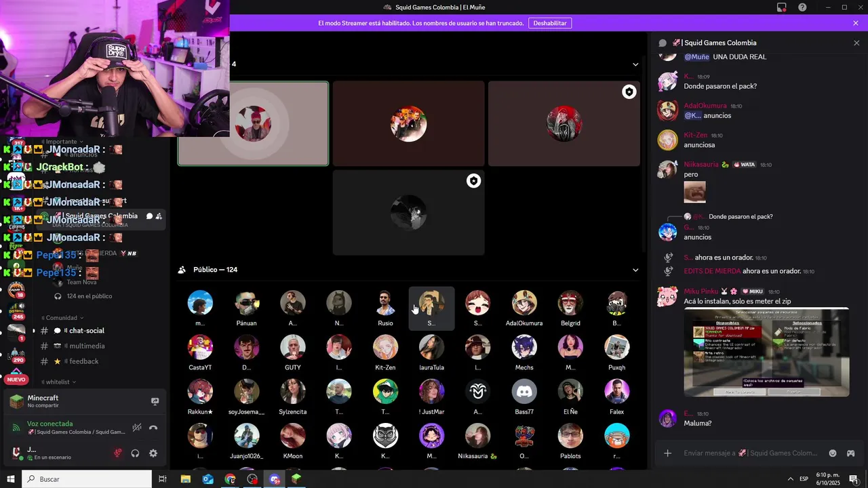The image size is (868, 488).
Task: Select the speaker tile with group-photo avatar
Action: tap(408, 123)
